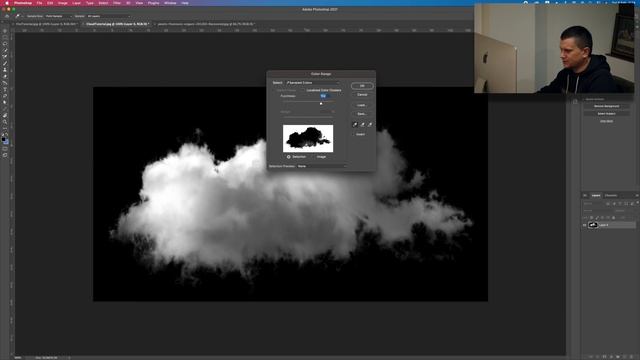This screenshot has width=640, height=360.
Task: Select the Magic Wand selection tool
Action: click(5, 50)
